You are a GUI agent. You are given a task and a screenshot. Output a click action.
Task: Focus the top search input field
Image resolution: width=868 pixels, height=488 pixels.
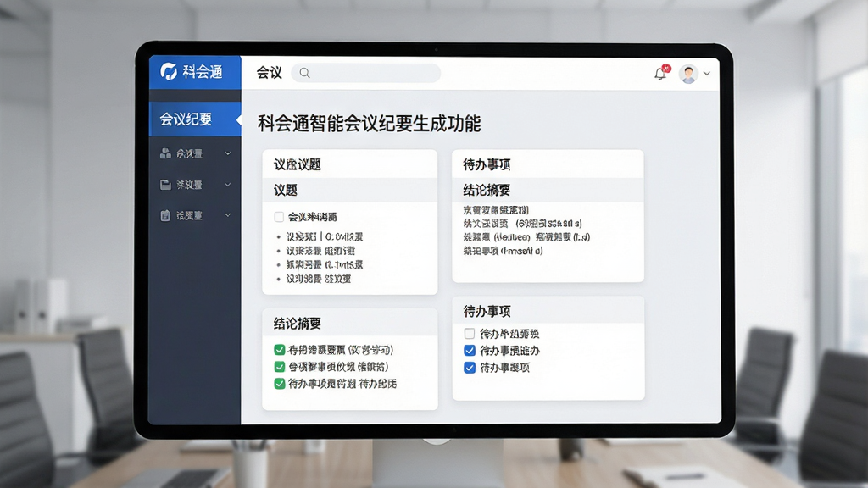click(x=366, y=73)
